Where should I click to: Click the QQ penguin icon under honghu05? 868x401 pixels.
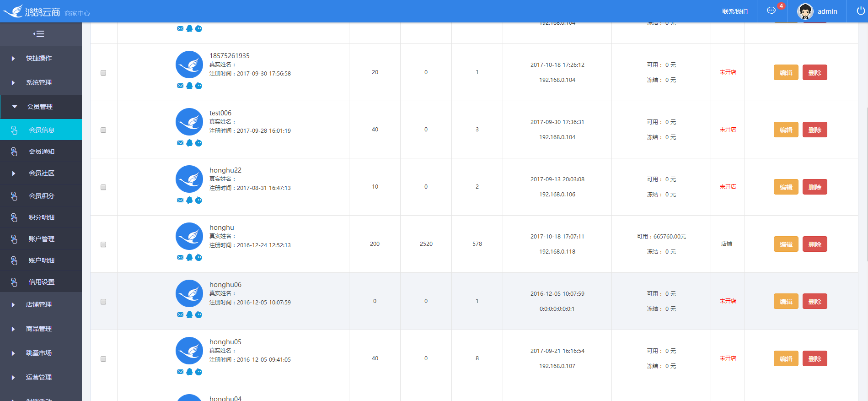coord(189,372)
